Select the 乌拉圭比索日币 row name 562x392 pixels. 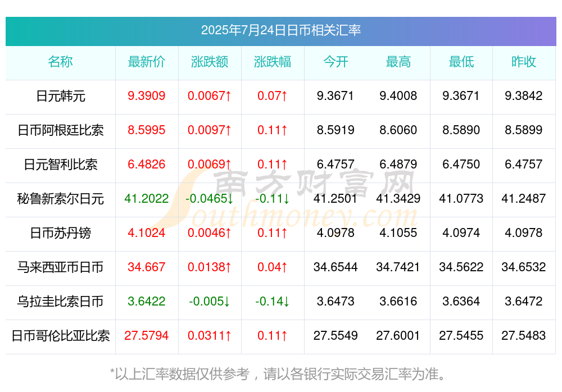[x=61, y=302]
